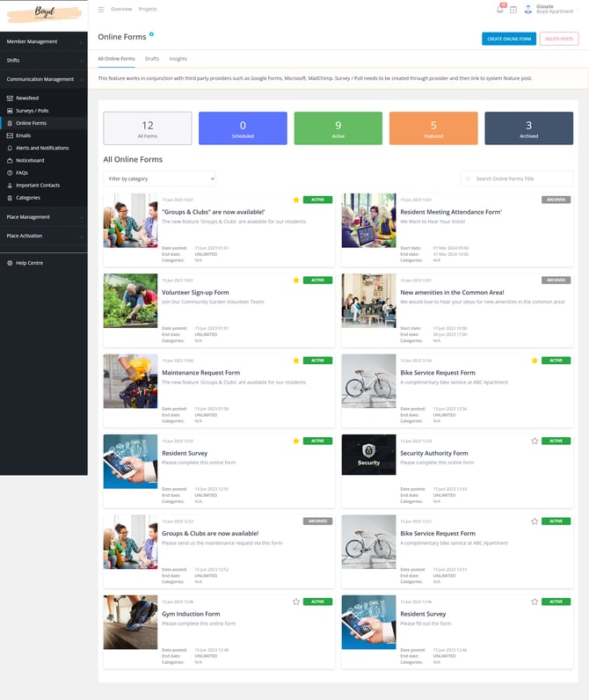The height and width of the screenshot is (700, 589).
Task: Open the tasks checklist icon in header
Action: [x=513, y=10]
